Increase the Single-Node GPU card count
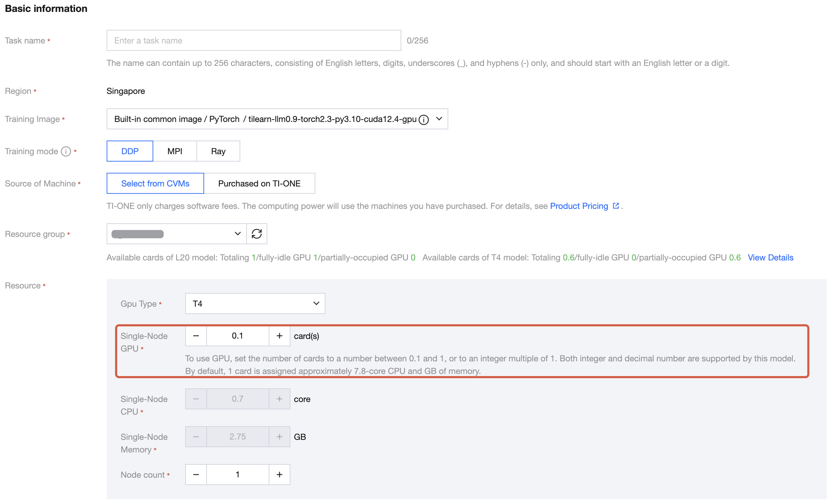This screenshot has width=832, height=504. pos(279,336)
